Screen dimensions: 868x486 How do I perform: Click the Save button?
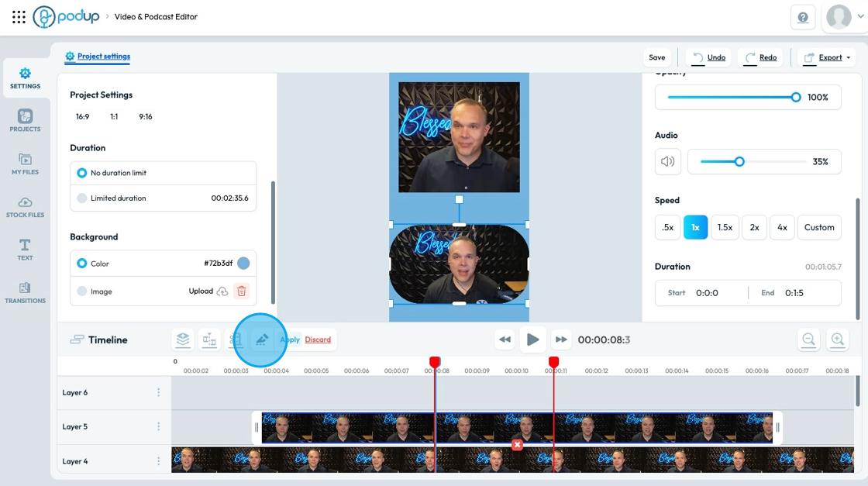click(x=657, y=57)
